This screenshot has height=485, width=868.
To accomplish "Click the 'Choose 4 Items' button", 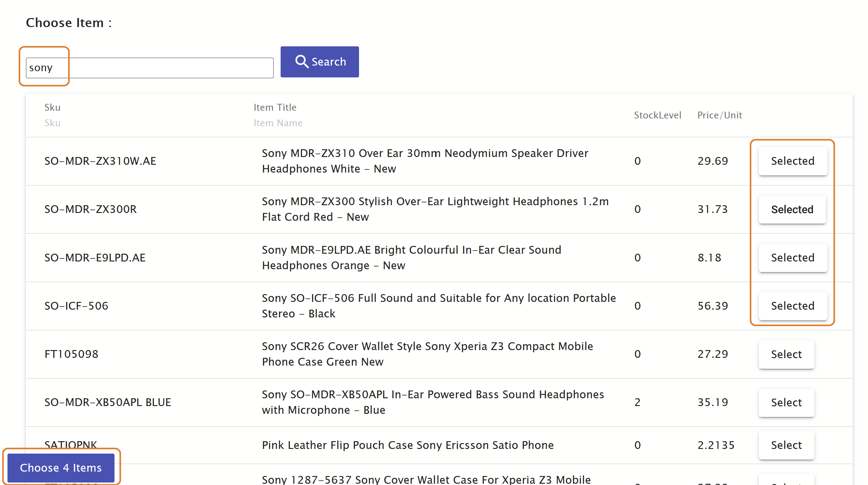I will 61,468.
